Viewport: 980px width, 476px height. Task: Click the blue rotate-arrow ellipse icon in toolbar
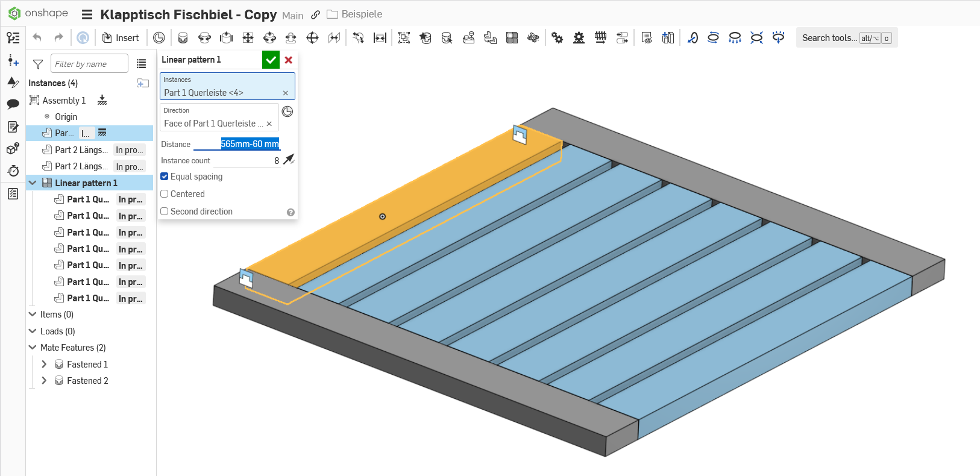(x=714, y=37)
